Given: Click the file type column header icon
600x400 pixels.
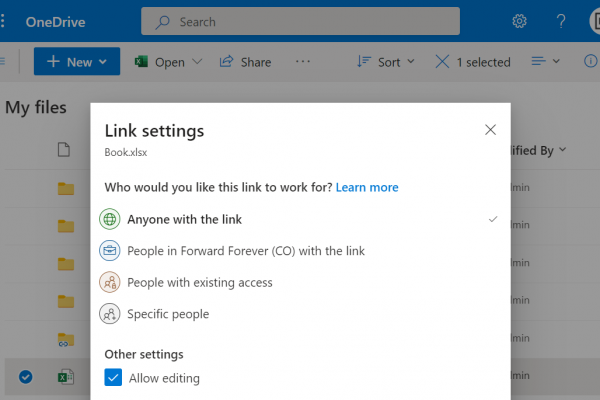Looking at the screenshot, I should tap(64, 150).
